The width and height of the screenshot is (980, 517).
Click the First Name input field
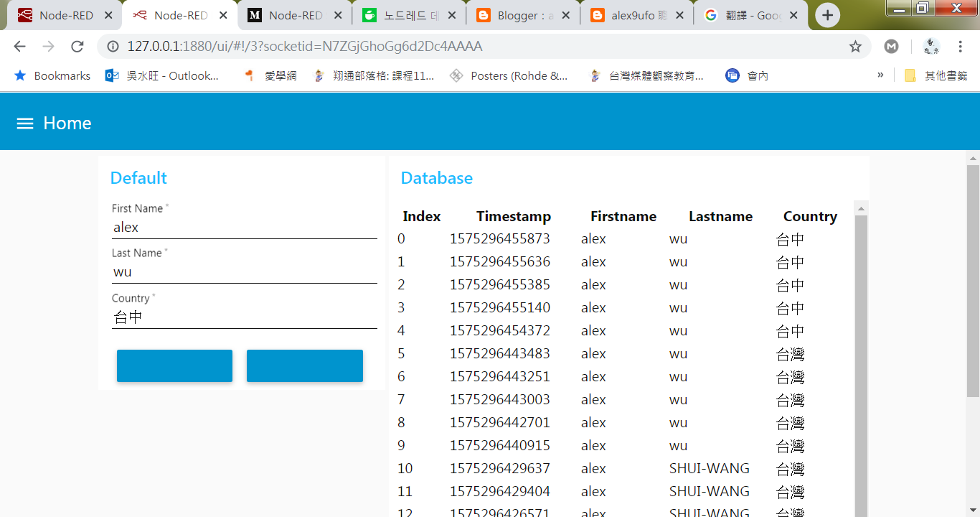pyautogui.click(x=244, y=228)
